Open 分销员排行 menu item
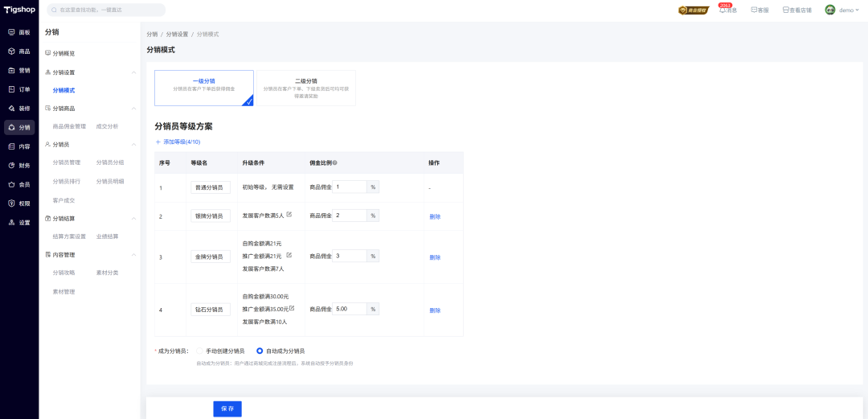 [67, 181]
